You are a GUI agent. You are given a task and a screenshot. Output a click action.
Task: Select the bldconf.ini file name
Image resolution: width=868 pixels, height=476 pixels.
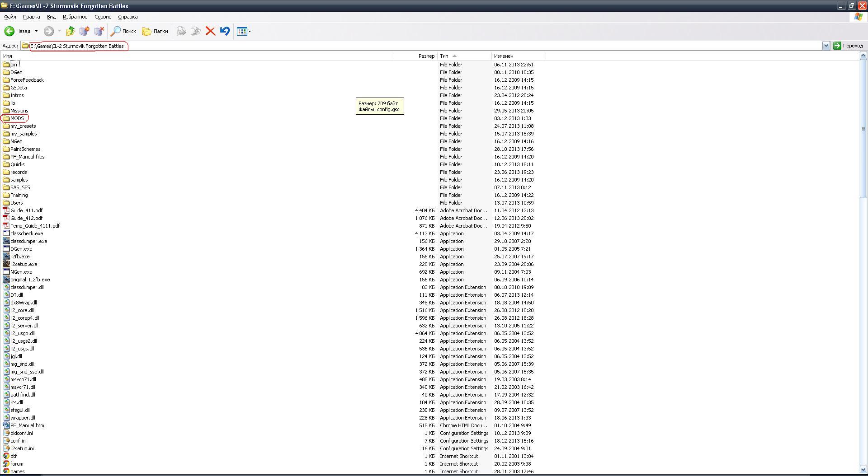tap(22, 433)
